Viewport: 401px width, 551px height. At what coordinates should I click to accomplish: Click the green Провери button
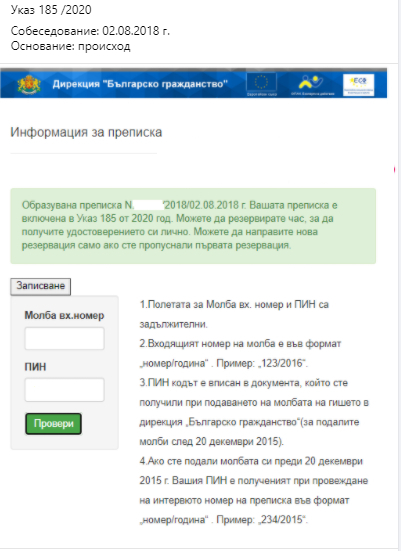click(53, 423)
